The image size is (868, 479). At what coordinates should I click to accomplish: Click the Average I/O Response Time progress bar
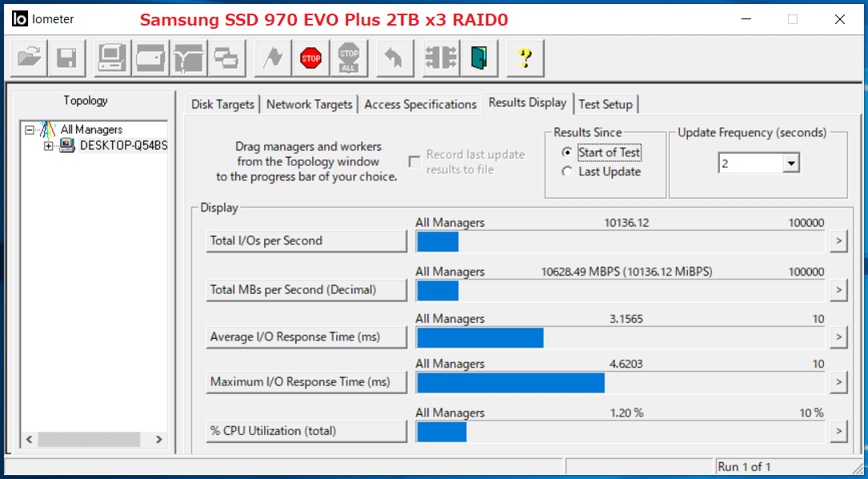(621, 338)
